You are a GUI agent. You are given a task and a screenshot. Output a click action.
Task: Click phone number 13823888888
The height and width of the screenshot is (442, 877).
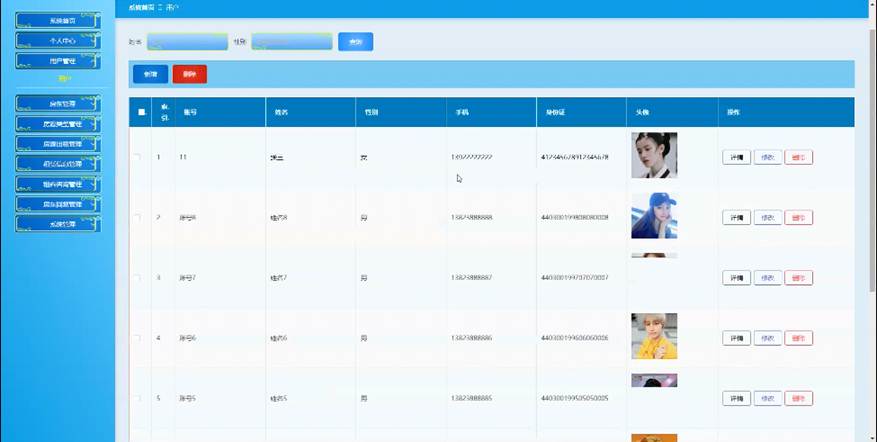(x=471, y=218)
